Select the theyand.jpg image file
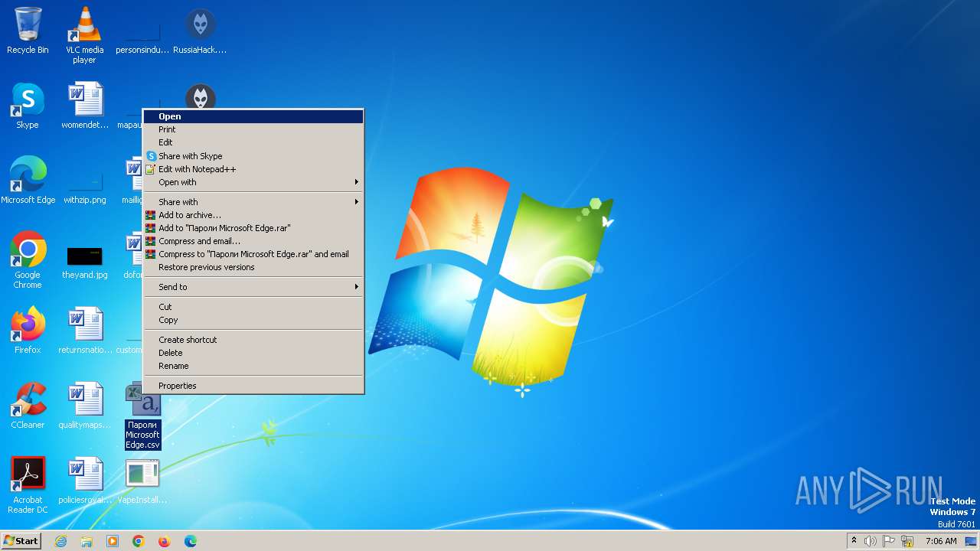Screen dimensions: 980x551 84,263
